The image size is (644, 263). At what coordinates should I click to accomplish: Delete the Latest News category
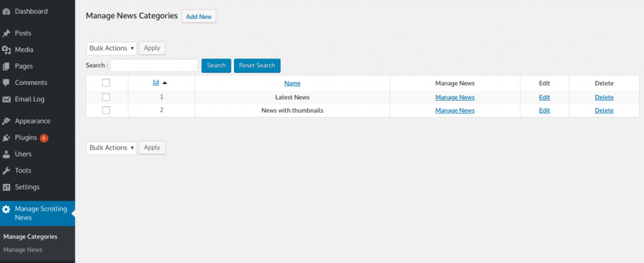pyautogui.click(x=604, y=98)
